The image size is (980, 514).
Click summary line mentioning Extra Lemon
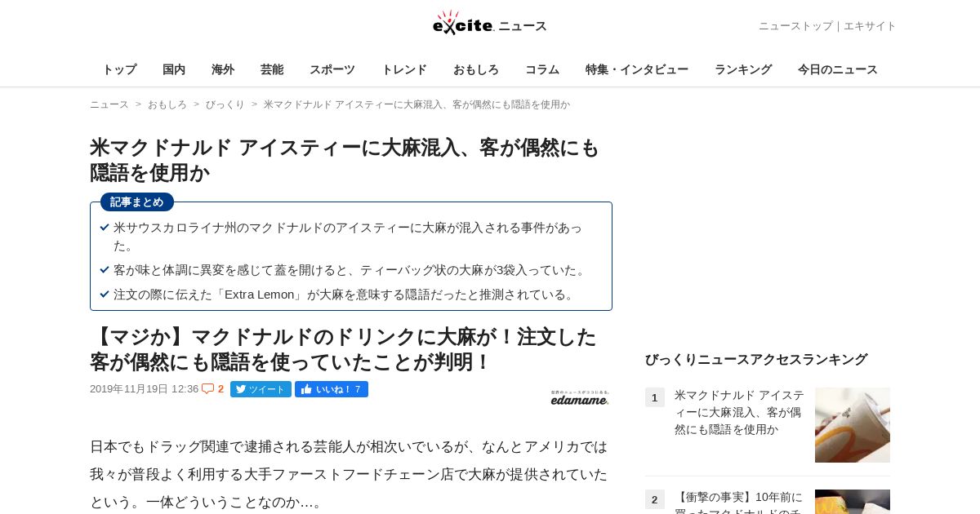click(345, 295)
